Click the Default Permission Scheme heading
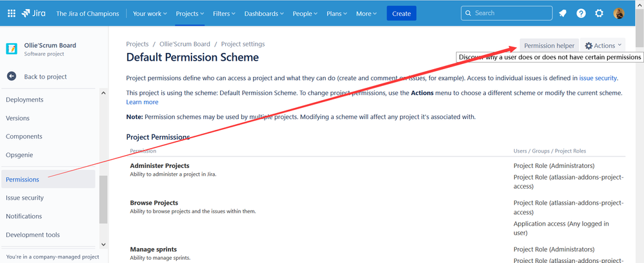The image size is (644, 263). 192,58
